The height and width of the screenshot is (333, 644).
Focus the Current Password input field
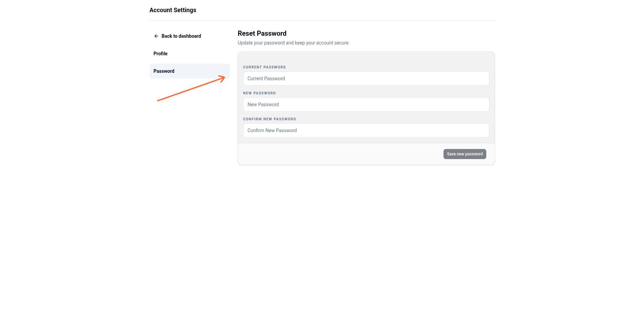click(x=366, y=79)
